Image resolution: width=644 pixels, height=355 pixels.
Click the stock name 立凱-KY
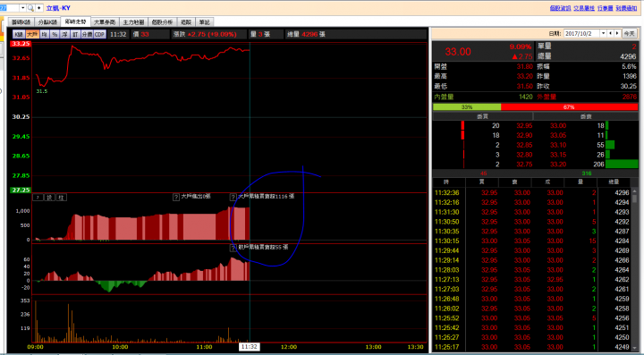point(58,8)
